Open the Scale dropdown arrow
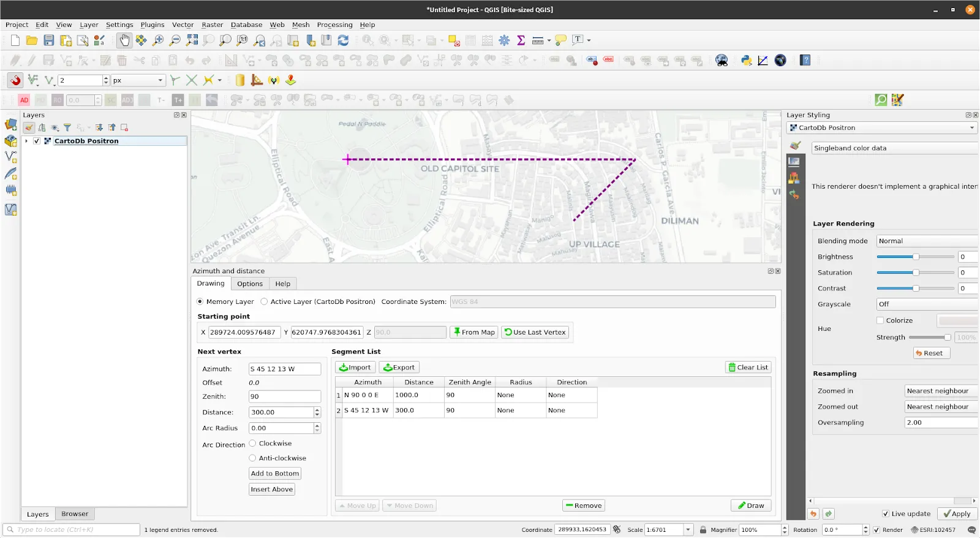980x538 pixels. 688,530
